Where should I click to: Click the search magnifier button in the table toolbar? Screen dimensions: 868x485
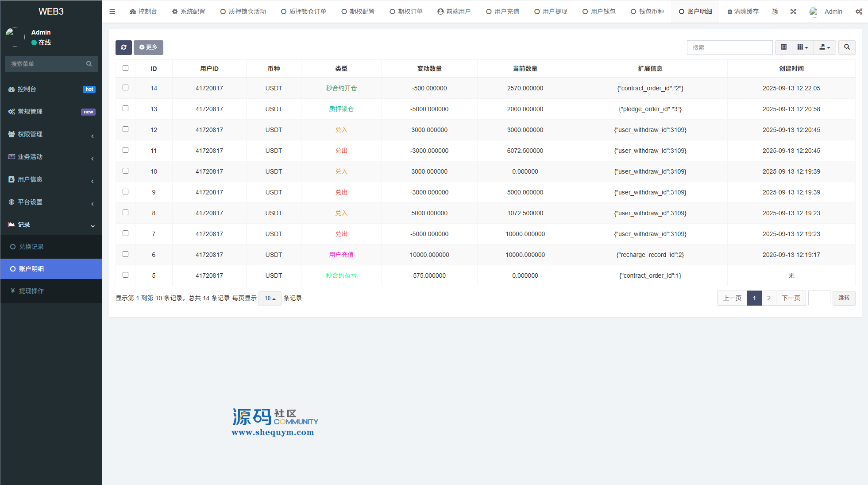coord(846,47)
